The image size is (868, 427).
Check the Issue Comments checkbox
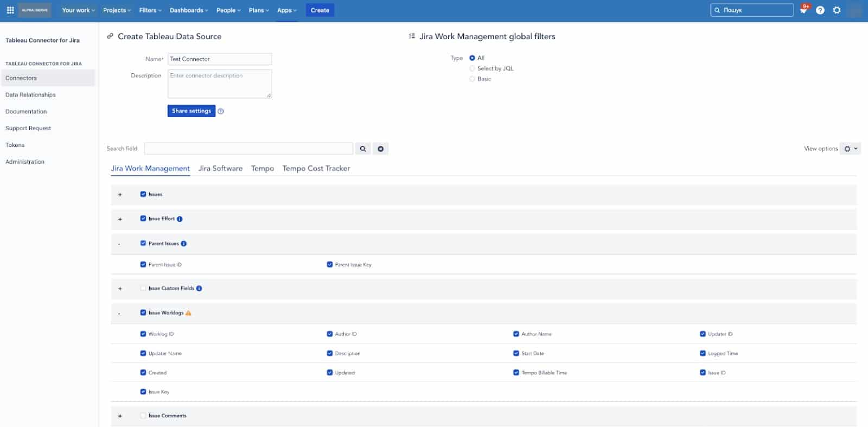[x=143, y=416]
